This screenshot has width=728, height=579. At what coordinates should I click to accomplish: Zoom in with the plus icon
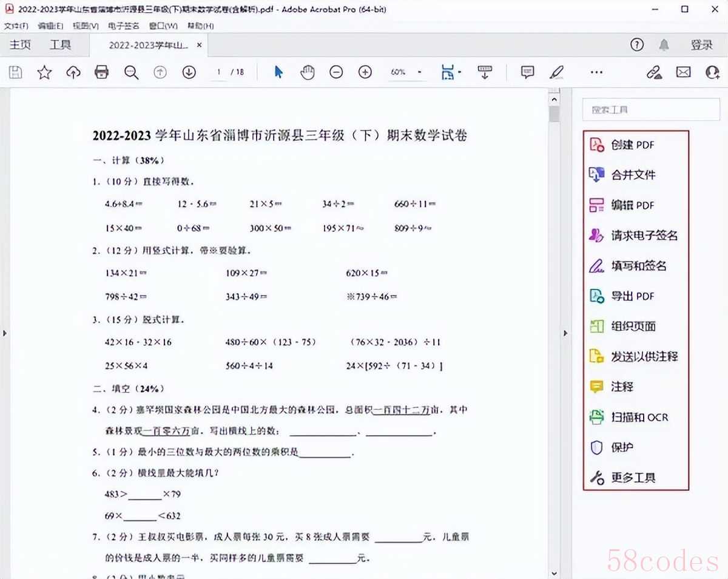tap(365, 72)
